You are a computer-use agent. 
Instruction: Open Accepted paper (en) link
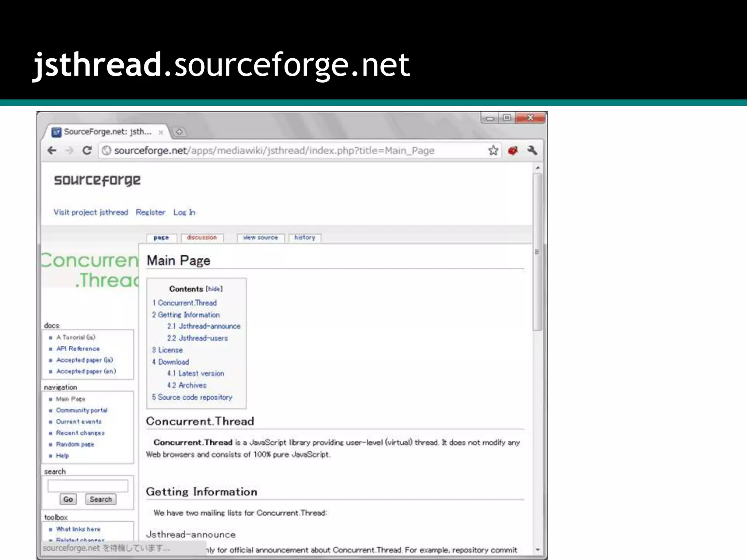pyautogui.click(x=86, y=371)
